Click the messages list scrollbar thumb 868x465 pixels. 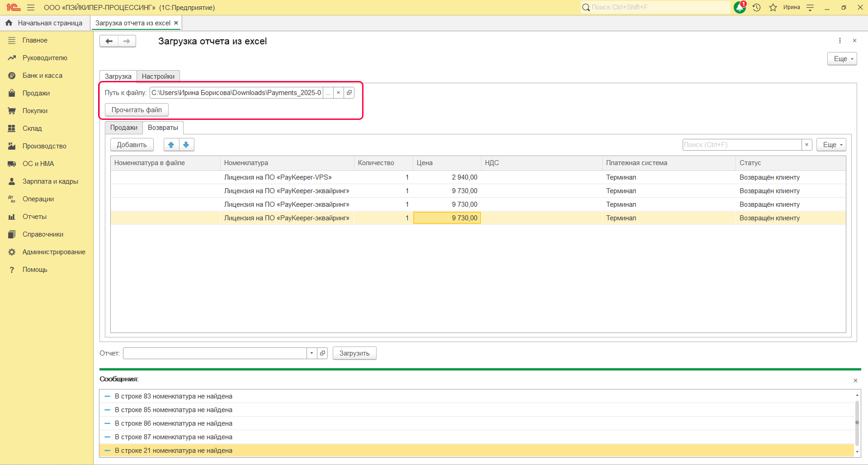click(x=857, y=422)
